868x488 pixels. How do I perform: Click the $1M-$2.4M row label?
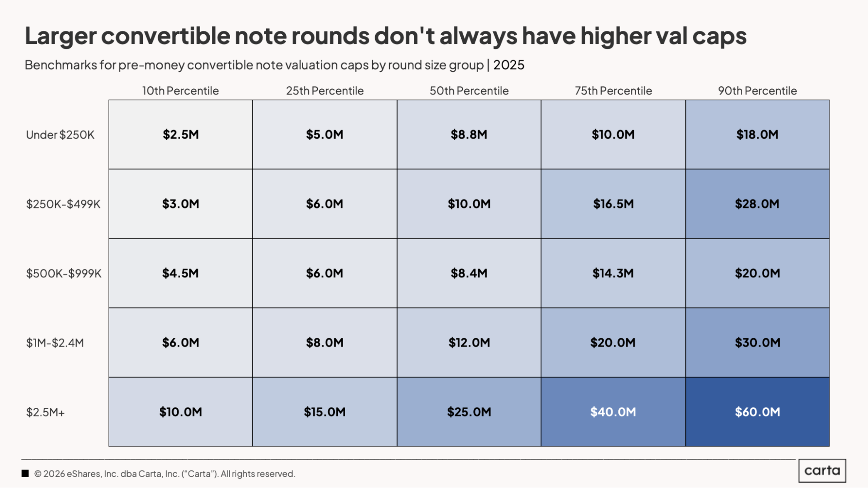coord(55,343)
